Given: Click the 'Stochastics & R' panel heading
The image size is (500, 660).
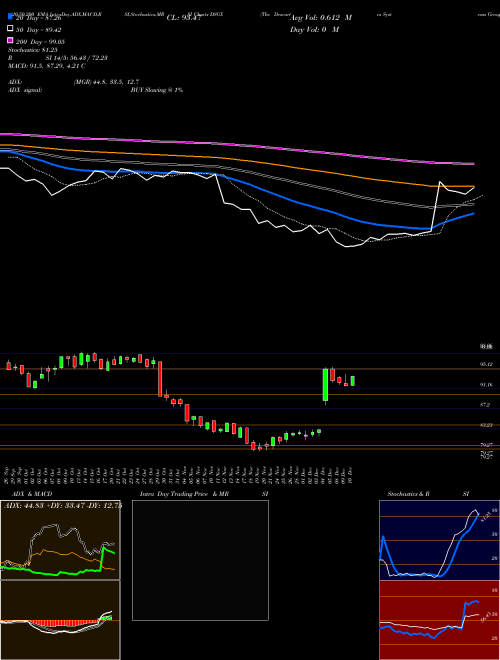Looking at the screenshot, I should (409, 494).
